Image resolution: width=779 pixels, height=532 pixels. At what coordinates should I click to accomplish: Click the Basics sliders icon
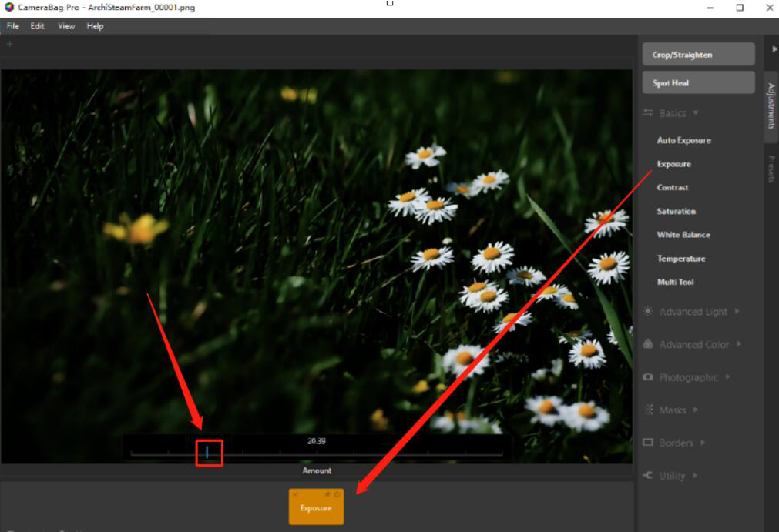tap(648, 113)
